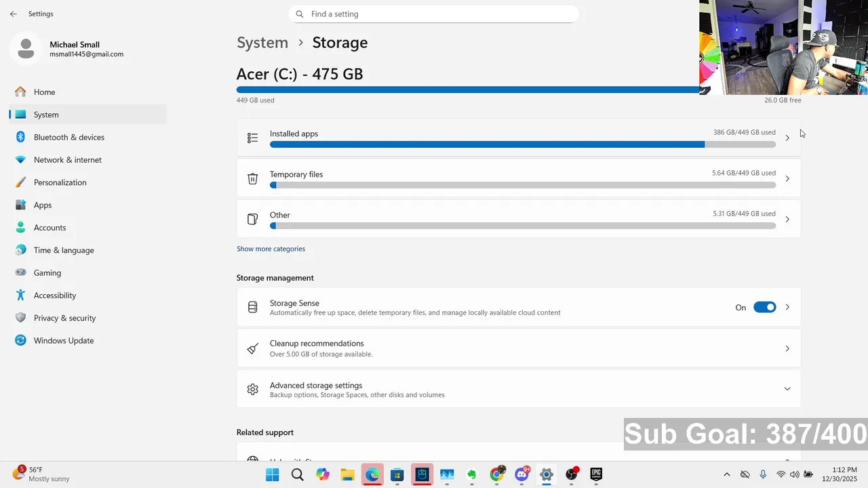
Task: Click the Advanced storage settings gear icon
Action: [x=252, y=389]
